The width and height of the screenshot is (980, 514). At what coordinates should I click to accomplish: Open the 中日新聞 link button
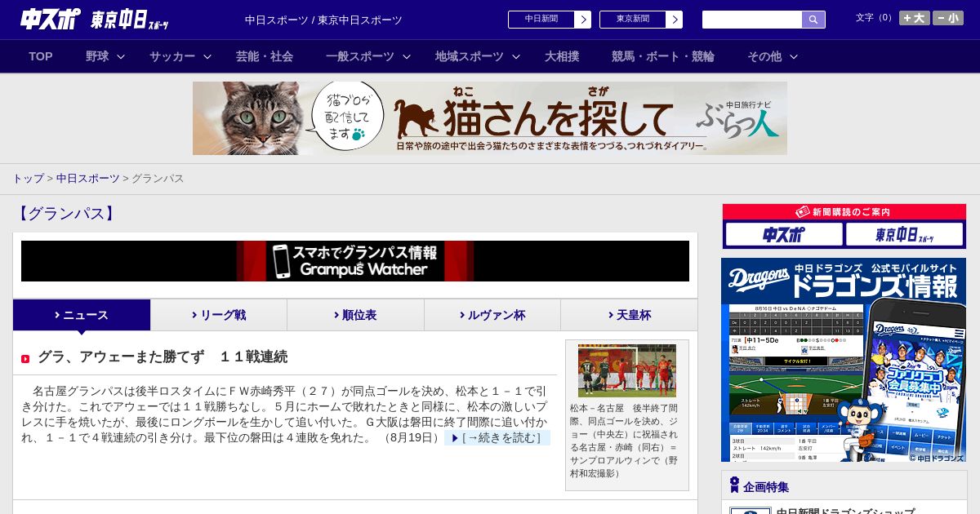point(541,20)
